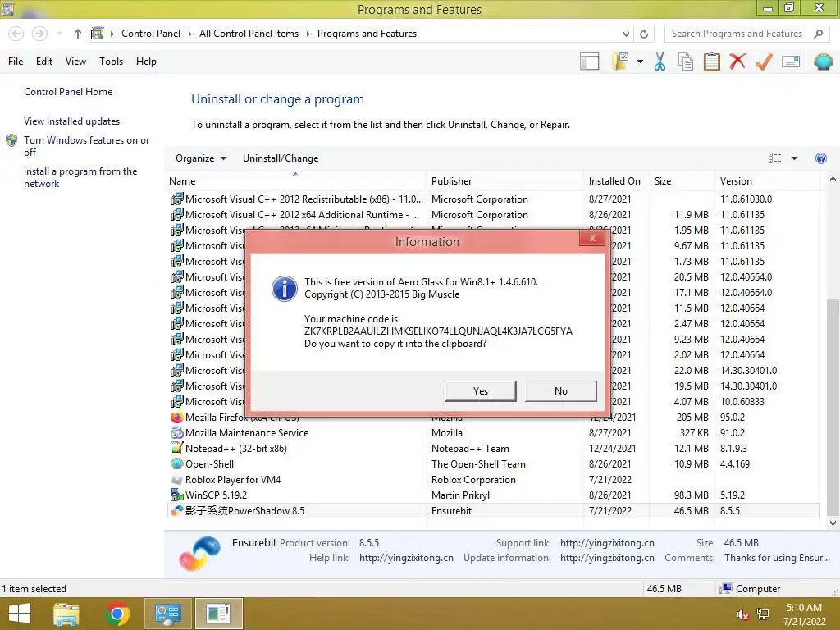Viewport: 840px width, 630px height.
Task: Open the view options dropdown arrow
Action: [x=794, y=158]
